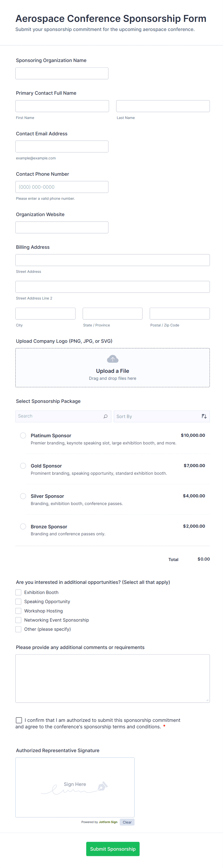Open the Jotform Sign link

[x=108, y=822]
